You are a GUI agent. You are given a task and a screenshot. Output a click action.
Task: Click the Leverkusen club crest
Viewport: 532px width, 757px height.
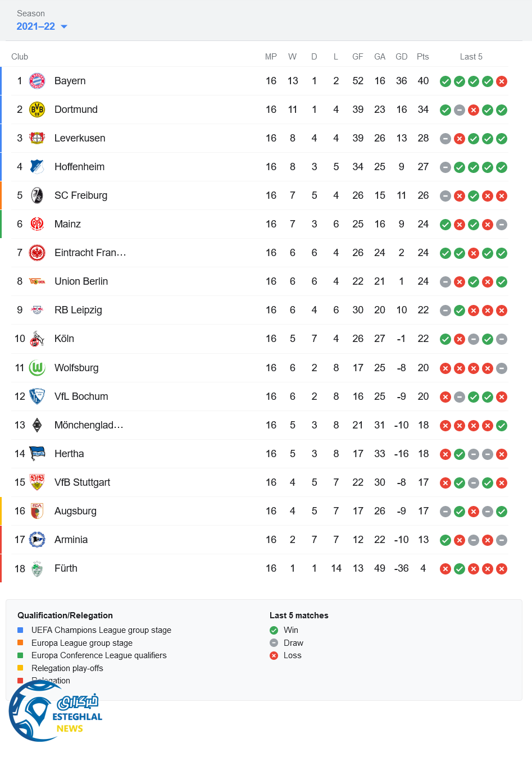click(37, 138)
